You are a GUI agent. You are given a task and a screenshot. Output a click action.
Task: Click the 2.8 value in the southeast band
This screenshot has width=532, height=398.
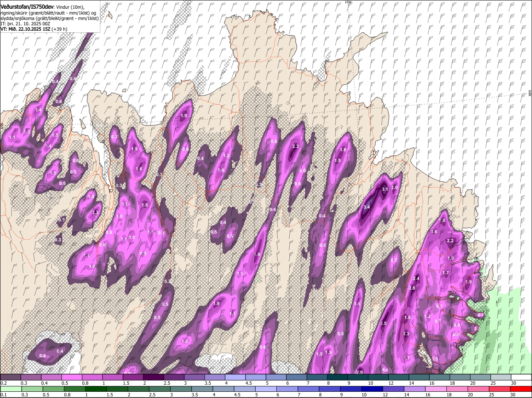(412, 288)
